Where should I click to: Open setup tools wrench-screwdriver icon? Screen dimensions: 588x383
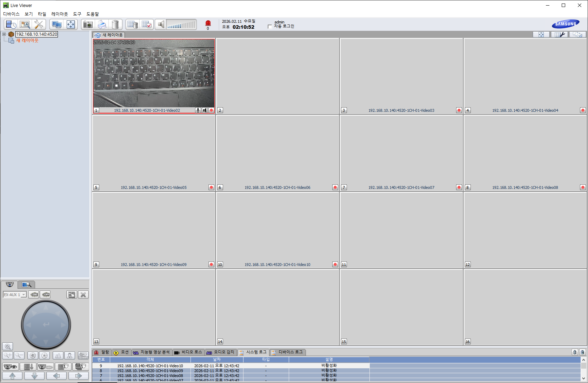(x=39, y=25)
